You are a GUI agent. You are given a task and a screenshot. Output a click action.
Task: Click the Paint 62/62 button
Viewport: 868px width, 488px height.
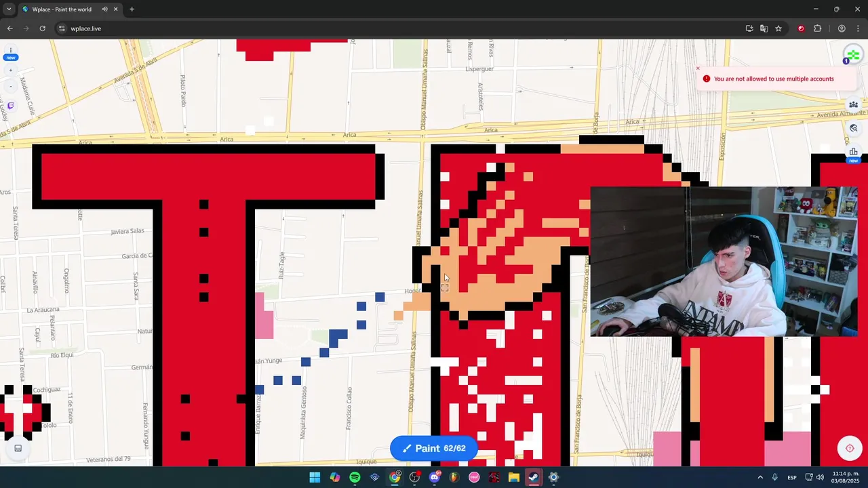(x=433, y=448)
